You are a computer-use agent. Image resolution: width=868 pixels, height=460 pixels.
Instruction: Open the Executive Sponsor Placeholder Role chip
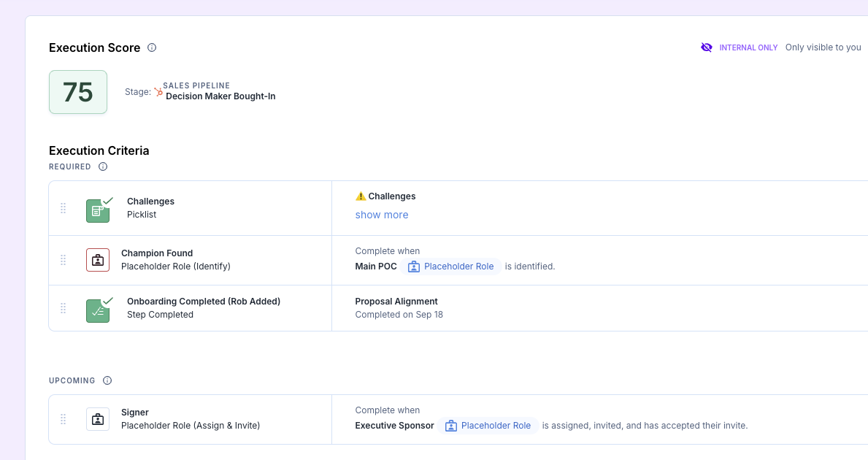pos(488,426)
